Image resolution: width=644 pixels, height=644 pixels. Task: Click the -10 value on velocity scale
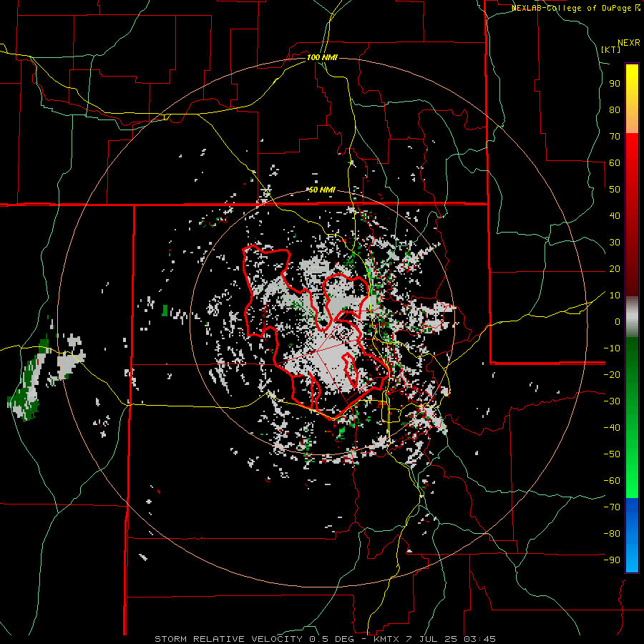(612, 348)
